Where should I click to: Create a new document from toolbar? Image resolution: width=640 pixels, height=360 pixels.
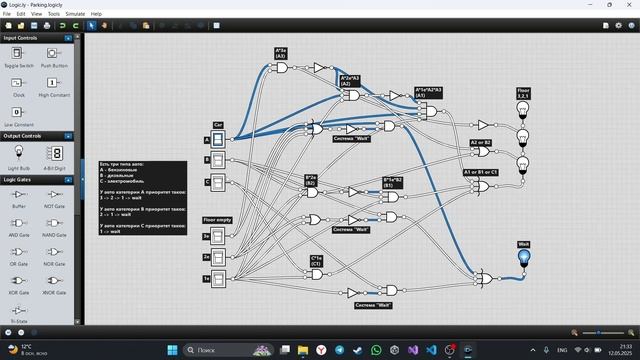pos(9,26)
